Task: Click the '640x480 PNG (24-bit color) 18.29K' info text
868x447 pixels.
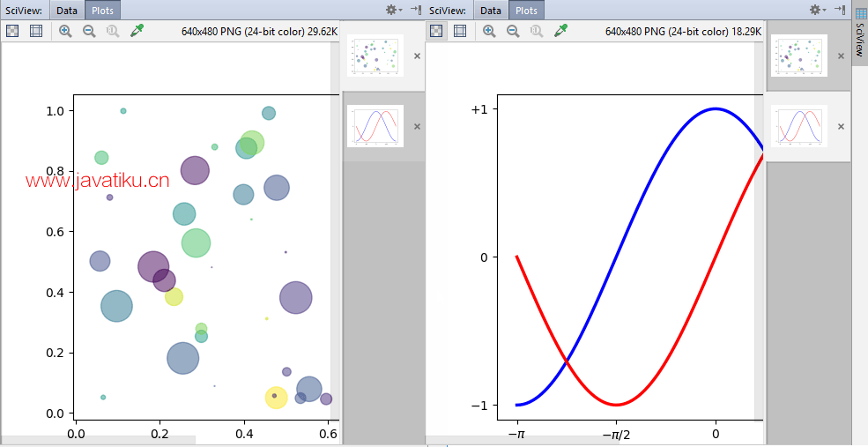Action: (x=684, y=32)
